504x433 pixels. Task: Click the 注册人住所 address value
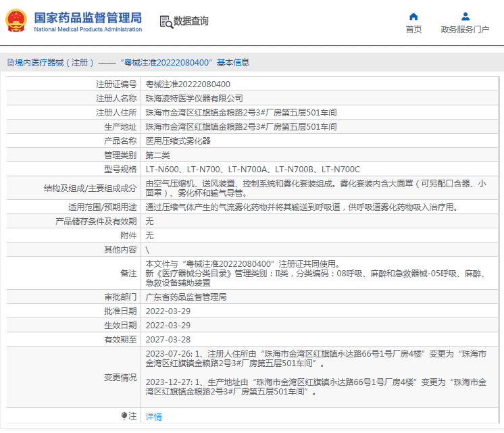coord(241,113)
